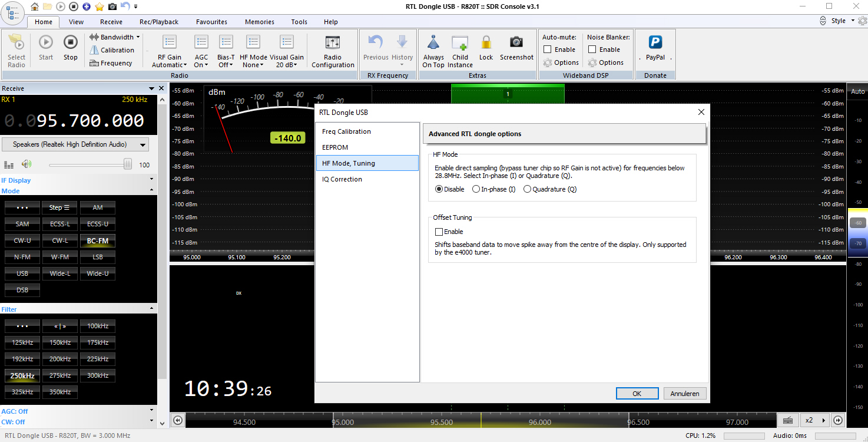868x442 pixels.
Task: Expand the Visual Gain 20 dB dropdown
Action: point(287,61)
